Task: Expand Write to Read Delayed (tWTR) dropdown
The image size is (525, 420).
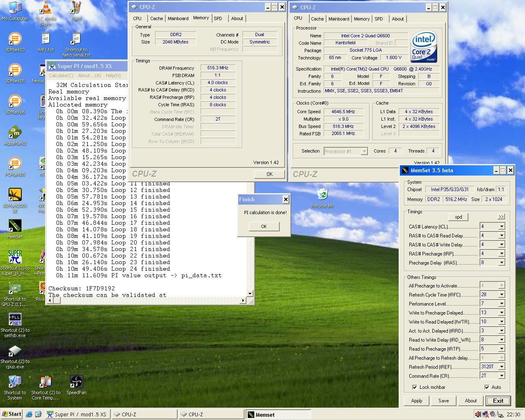Action: click(501, 322)
